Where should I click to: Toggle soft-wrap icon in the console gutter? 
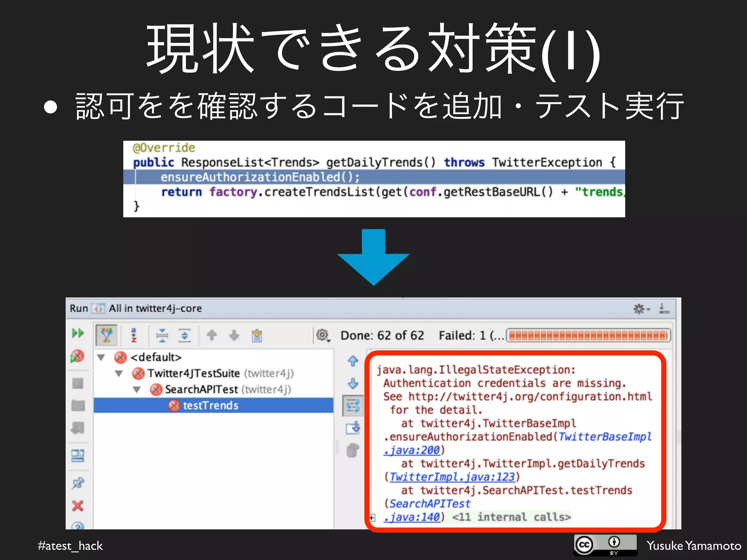coord(353,405)
